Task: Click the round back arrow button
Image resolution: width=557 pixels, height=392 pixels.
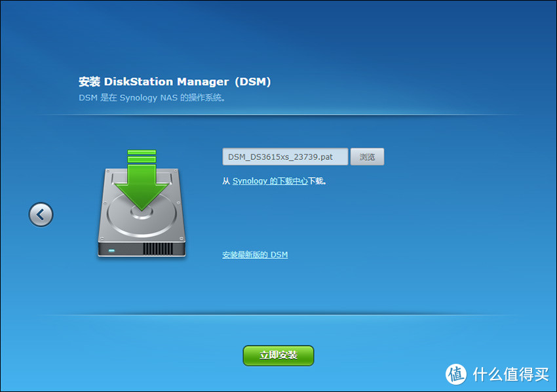Action: [41, 214]
